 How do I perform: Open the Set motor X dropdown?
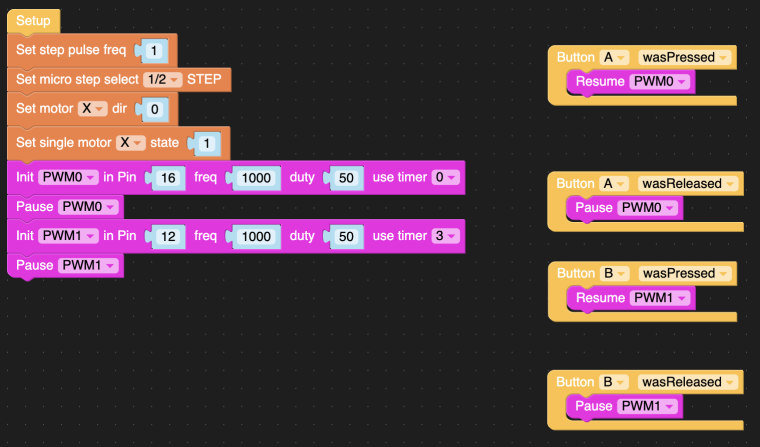[93, 109]
